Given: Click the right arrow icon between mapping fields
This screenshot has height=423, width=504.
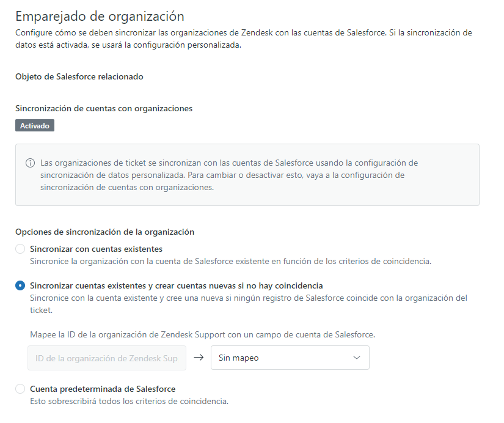Looking at the screenshot, I should tap(199, 358).
